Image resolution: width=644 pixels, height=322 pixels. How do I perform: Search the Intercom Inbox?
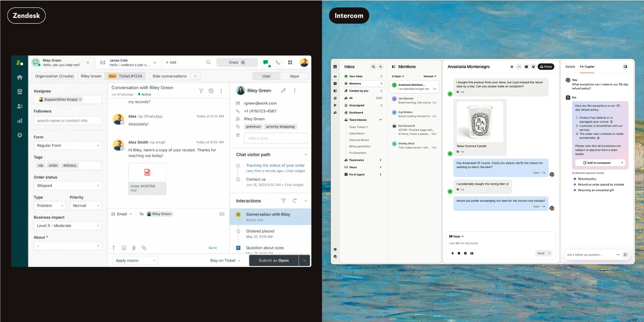pos(373,66)
